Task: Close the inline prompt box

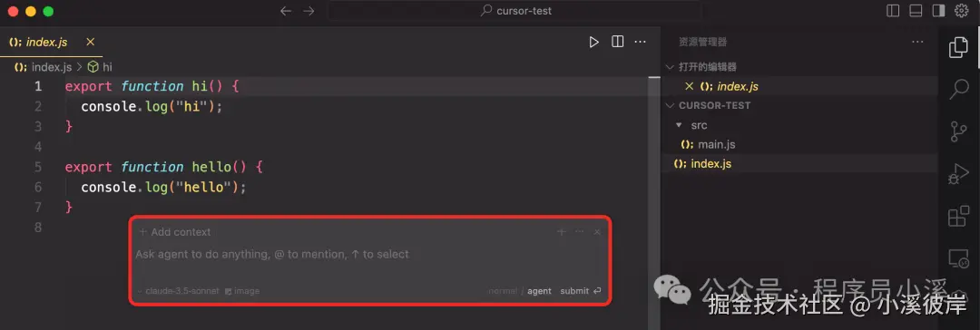Action: (597, 232)
